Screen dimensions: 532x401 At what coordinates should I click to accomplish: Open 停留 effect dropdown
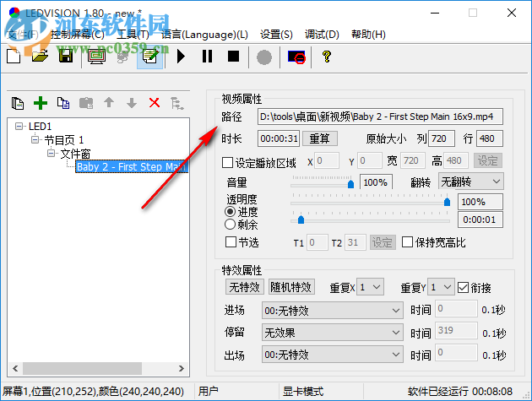[x=333, y=333]
